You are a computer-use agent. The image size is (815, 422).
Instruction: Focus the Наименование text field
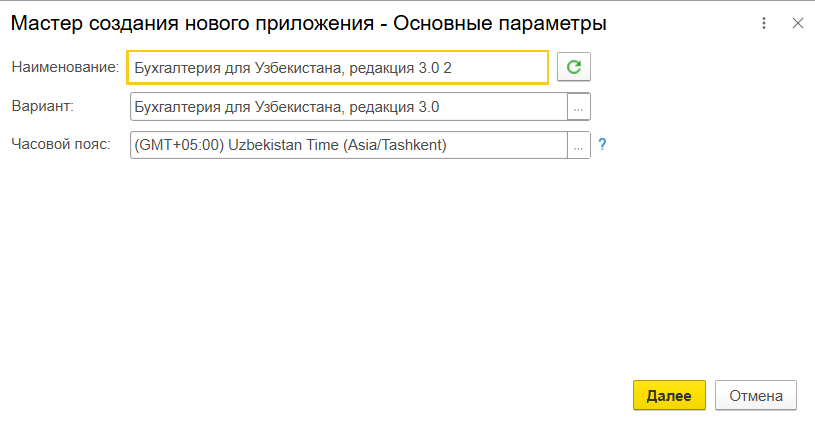click(x=337, y=67)
